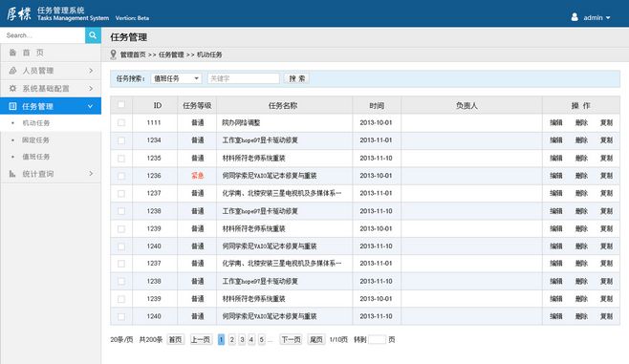Click the 首页 pagination button
The height and width of the screenshot is (364, 629).
175,339
